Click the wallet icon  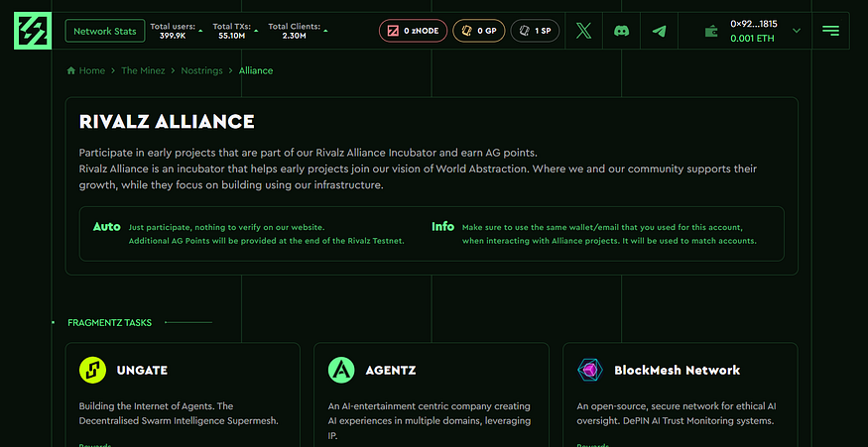click(711, 32)
